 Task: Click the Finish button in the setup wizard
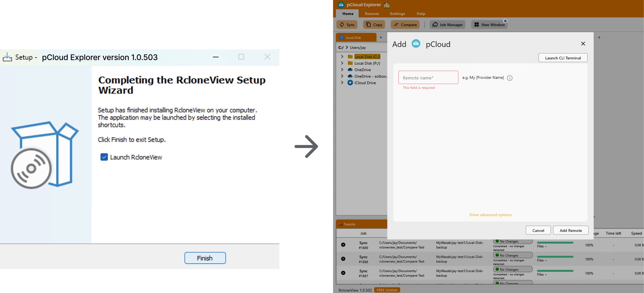click(205, 258)
